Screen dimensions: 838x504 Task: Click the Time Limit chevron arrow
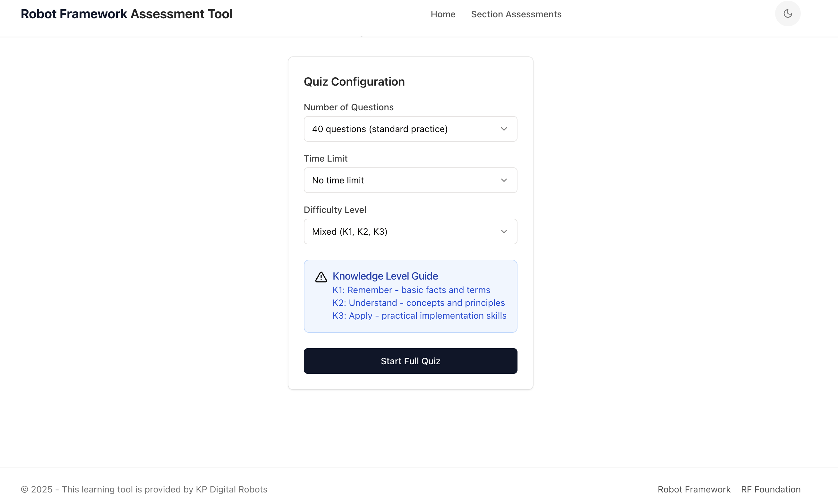point(504,180)
